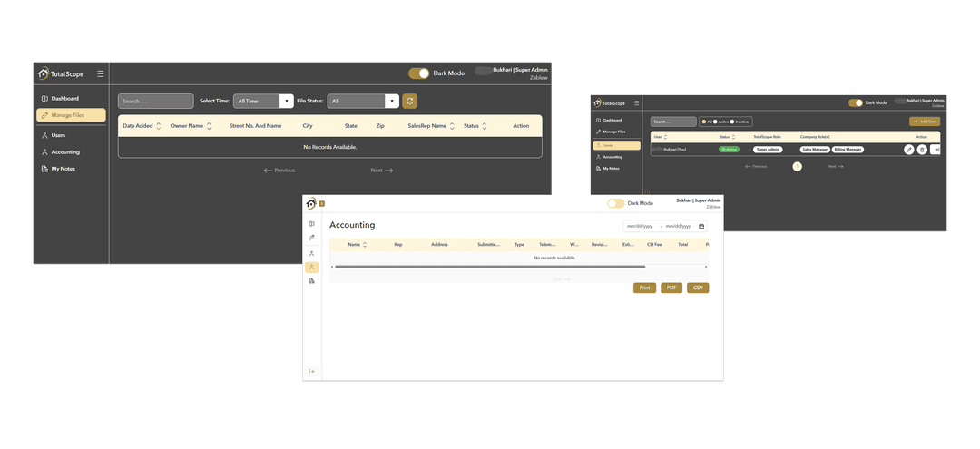This screenshot has width=980, height=449.
Task: Click the edit pencil icon for Bukhari user
Action: point(909,150)
